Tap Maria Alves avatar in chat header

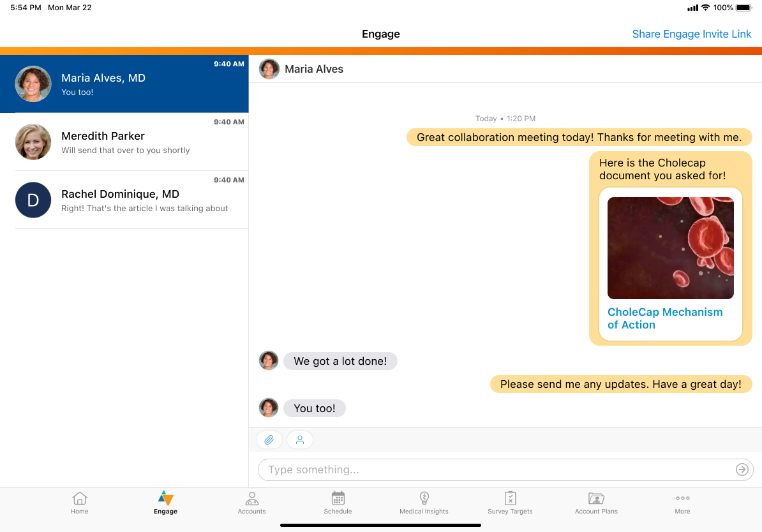(269, 69)
